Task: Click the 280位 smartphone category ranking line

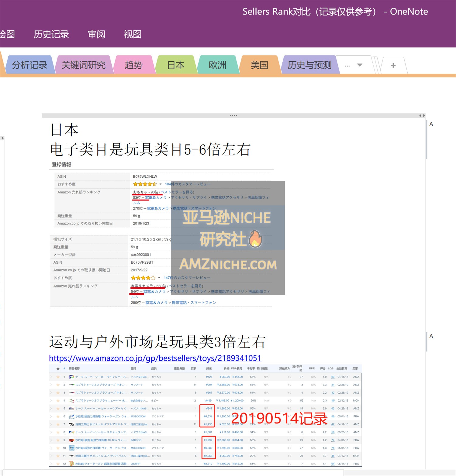Action: pyautogui.click(x=173, y=303)
